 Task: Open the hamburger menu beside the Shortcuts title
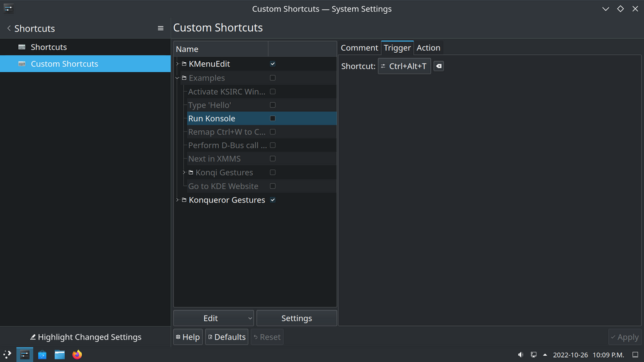160,28
